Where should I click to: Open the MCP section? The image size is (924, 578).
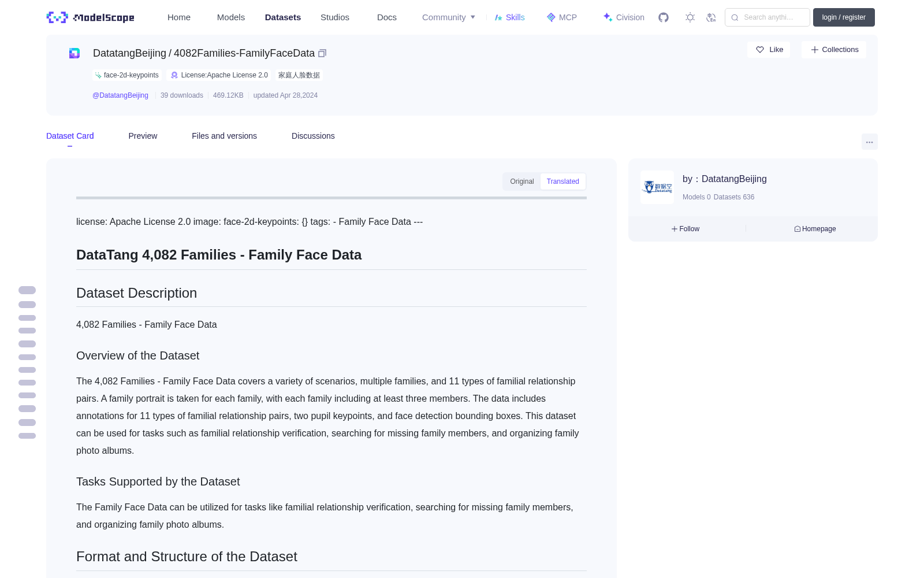[x=561, y=17]
